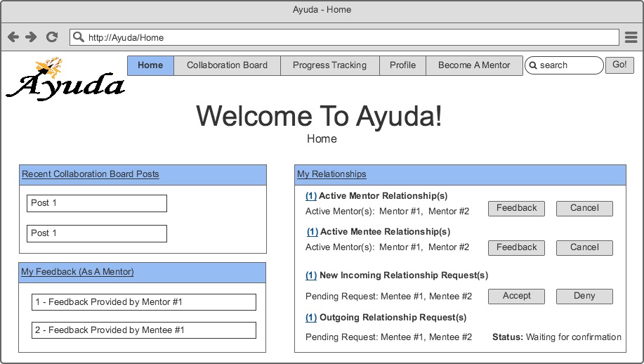Click the browser forward arrow
The height and width of the screenshot is (364, 644).
pyautogui.click(x=31, y=37)
